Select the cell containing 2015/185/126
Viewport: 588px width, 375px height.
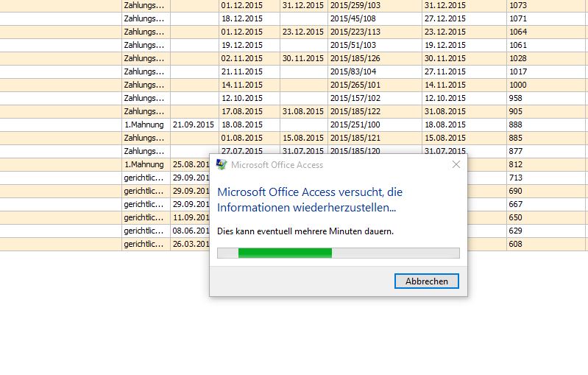355,58
